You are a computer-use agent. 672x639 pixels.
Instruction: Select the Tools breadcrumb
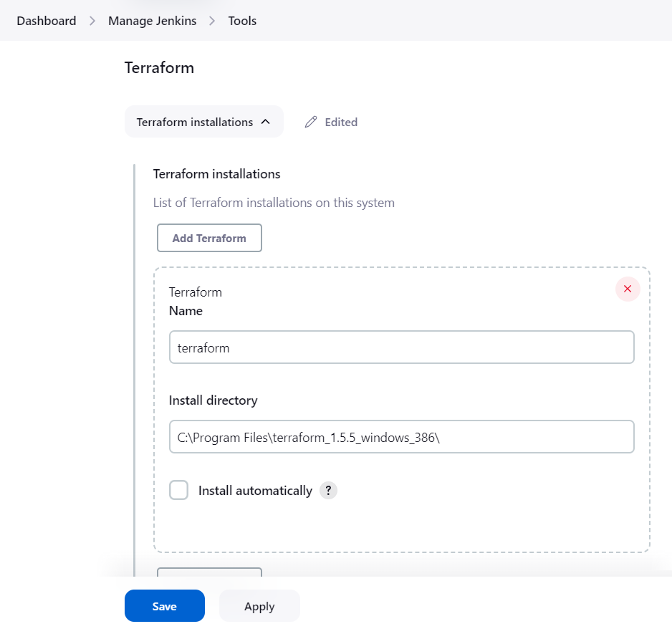pyautogui.click(x=242, y=21)
